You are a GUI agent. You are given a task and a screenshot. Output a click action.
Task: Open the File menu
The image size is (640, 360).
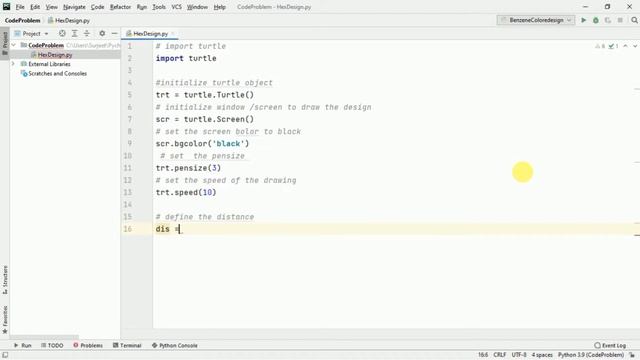[20, 7]
